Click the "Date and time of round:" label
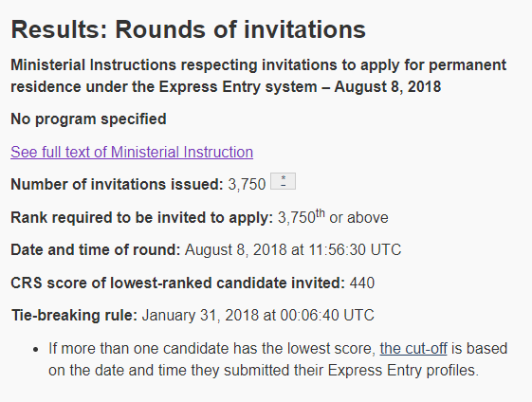Viewport: 532px width, 402px height. point(96,249)
